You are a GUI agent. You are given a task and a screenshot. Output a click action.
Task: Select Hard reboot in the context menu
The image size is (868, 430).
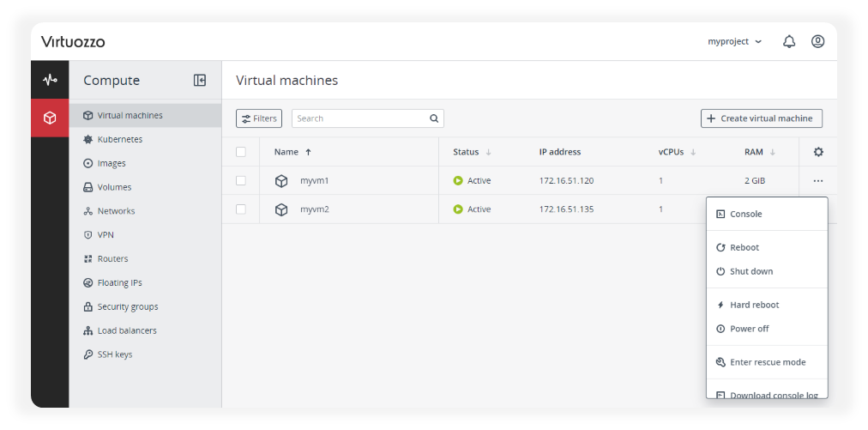[754, 305]
